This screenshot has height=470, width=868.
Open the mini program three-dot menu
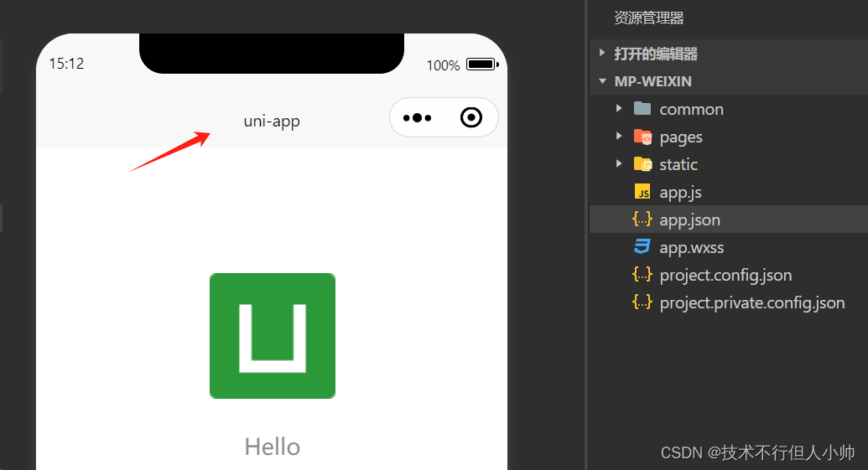pos(417,118)
